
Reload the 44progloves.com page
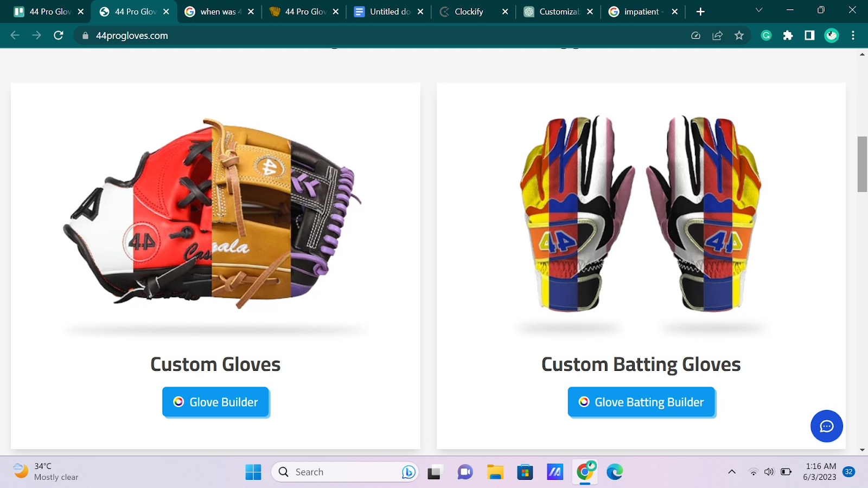tap(59, 35)
